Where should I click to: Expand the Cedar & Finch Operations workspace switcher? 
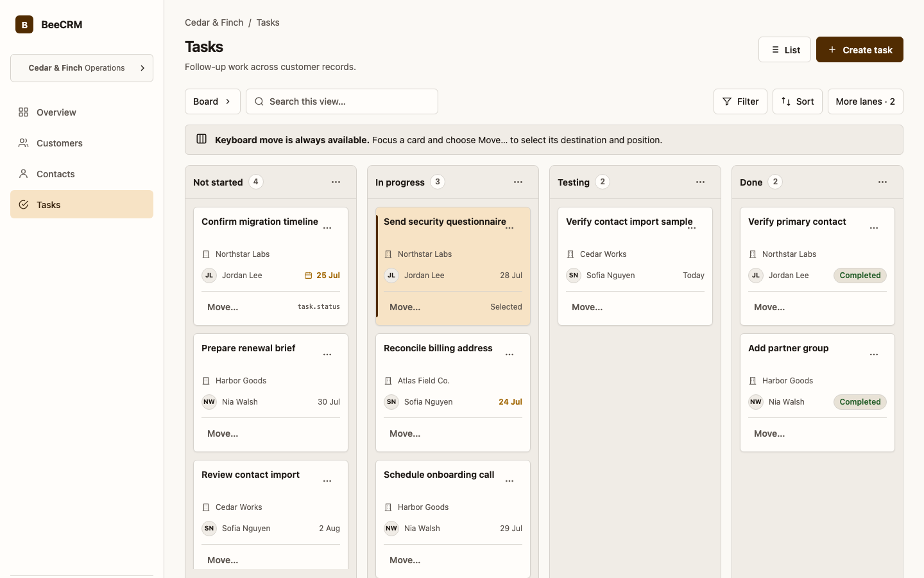81,68
